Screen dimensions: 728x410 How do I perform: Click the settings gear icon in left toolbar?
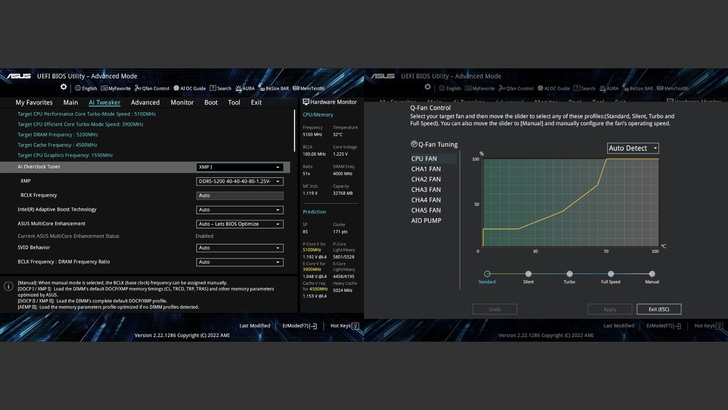tap(64, 87)
